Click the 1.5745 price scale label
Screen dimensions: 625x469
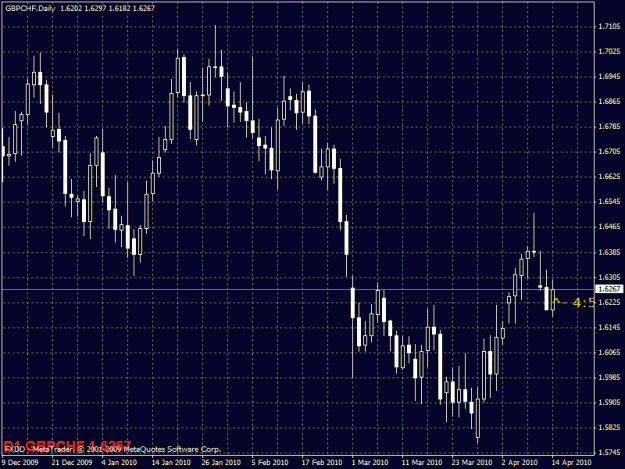pos(609,452)
